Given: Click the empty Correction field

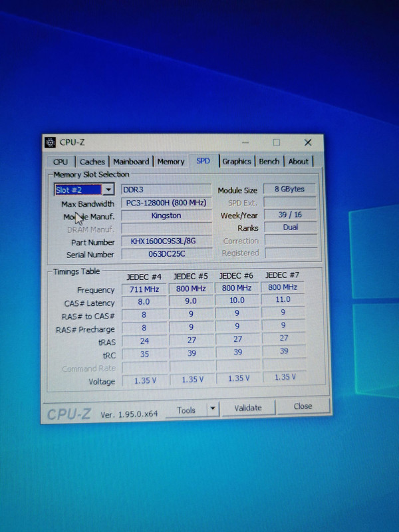Looking at the screenshot, I should [291, 240].
